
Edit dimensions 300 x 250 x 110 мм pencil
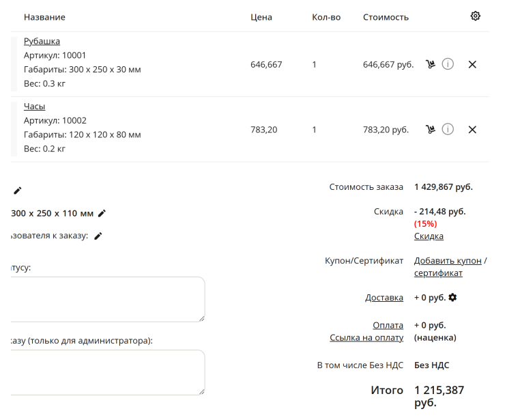coord(102,213)
